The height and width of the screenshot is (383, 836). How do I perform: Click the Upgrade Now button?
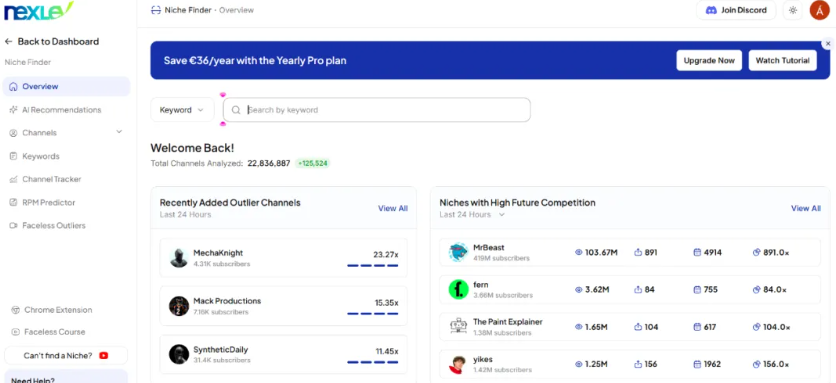click(709, 60)
